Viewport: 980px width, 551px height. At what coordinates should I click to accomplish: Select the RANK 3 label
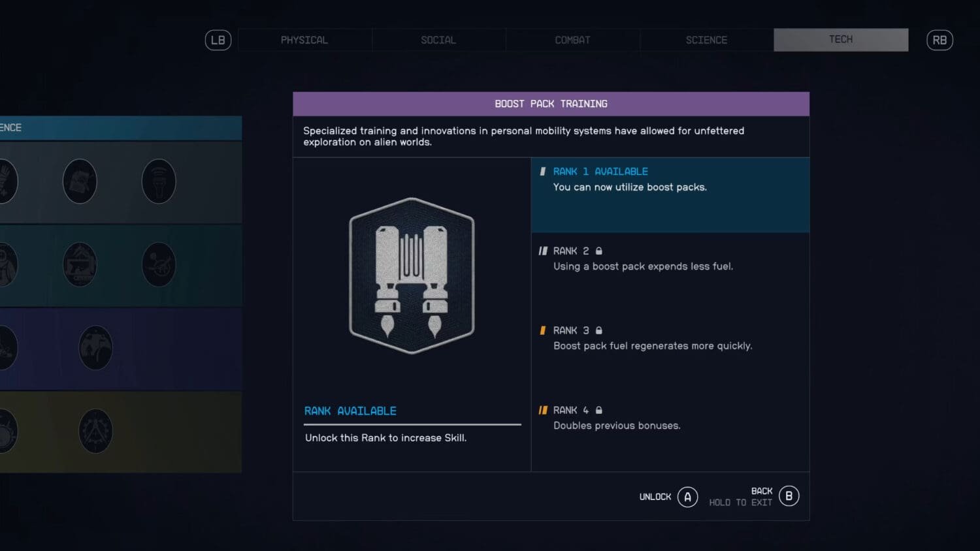571,330
